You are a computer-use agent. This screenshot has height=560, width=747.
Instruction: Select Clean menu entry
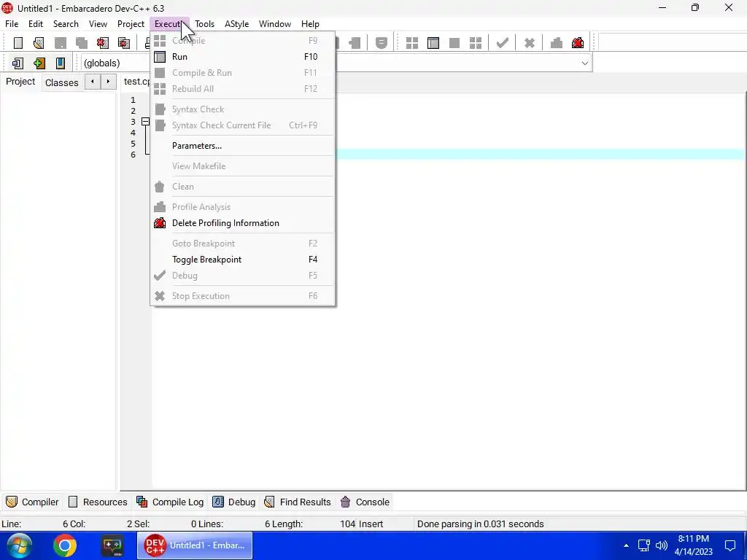(242, 187)
